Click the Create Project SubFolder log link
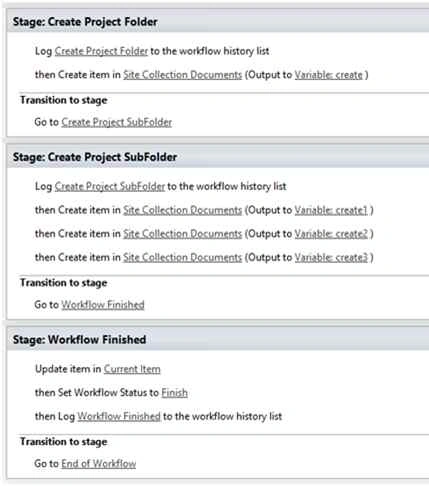Viewport: 429px width, 486px height. (110, 186)
